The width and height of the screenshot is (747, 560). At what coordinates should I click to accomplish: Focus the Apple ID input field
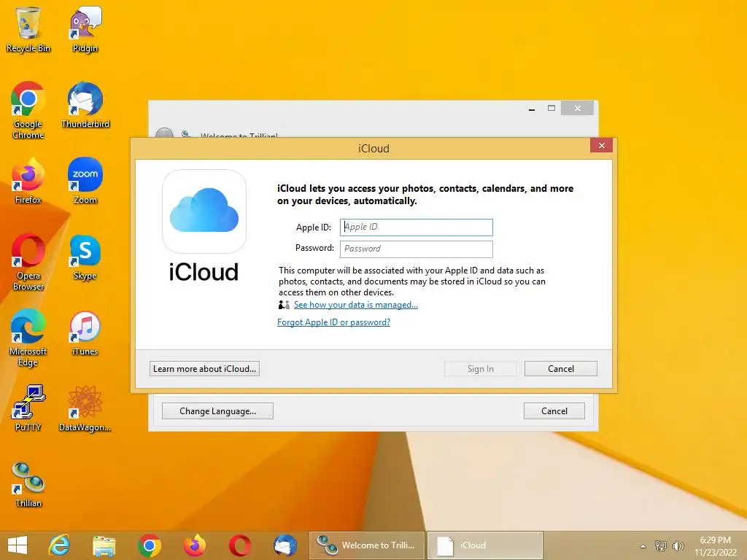click(417, 227)
